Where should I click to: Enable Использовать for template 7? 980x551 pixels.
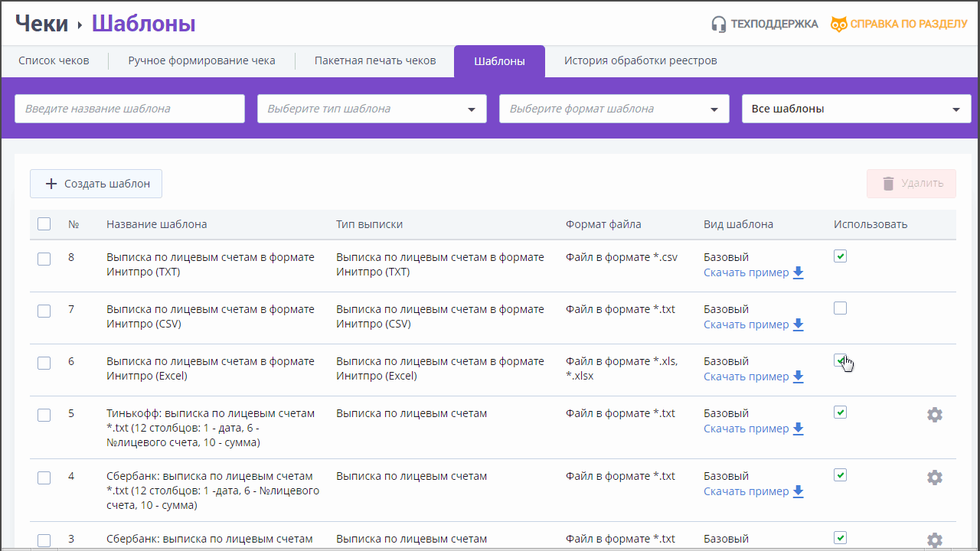pos(840,308)
